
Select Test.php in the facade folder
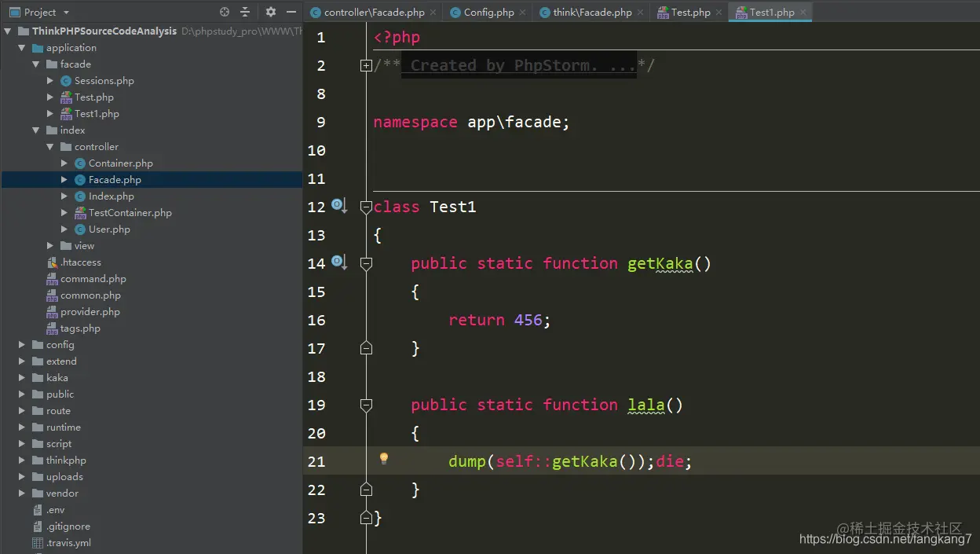click(x=93, y=97)
